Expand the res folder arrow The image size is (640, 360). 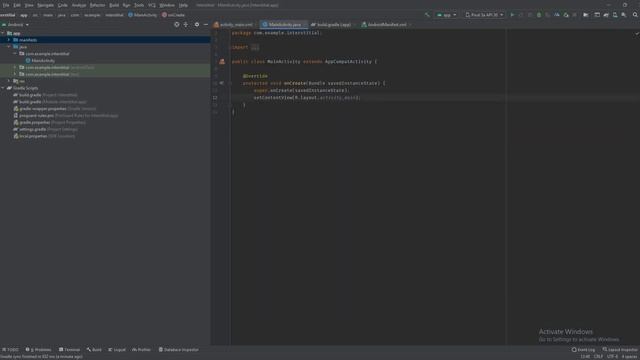[x=9, y=81]
